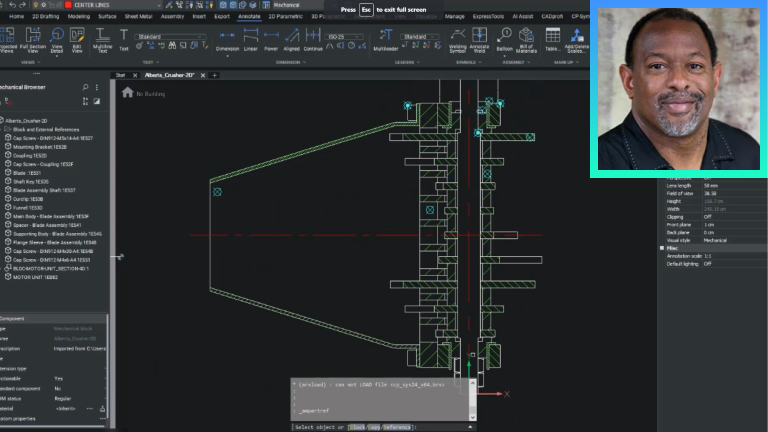768x432 pixels.
Task: Select the Alberta_Crusher-2D document tab
Action: (171, 75)
